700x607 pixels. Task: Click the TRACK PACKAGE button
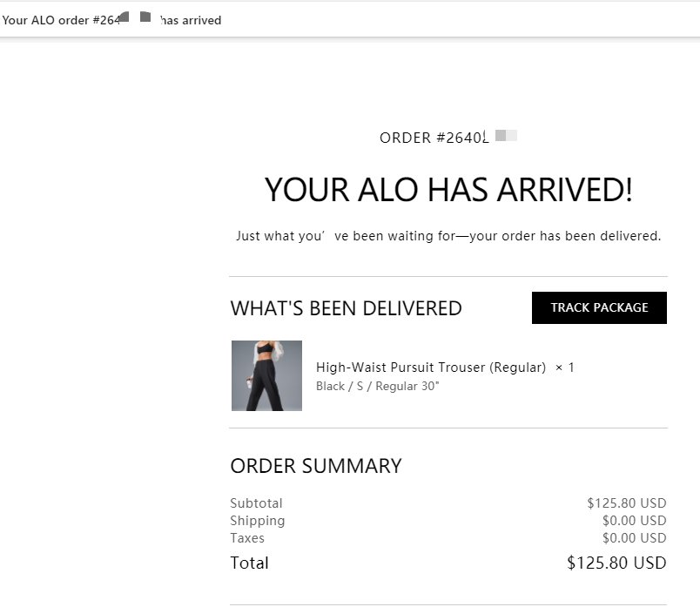599,307
